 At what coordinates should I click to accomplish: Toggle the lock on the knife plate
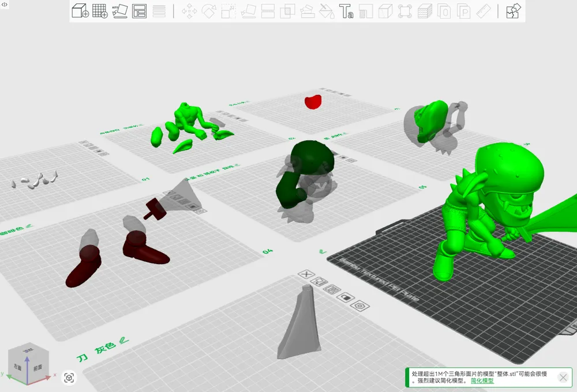point(345,297)
